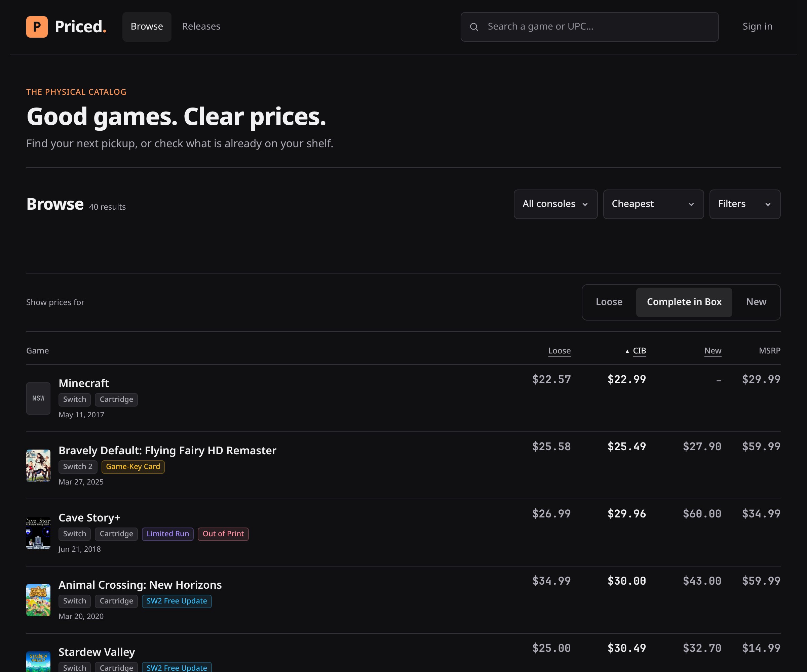Click the Sign in link
Viewport: 807px width, 672px height.
tap(757, 27)
